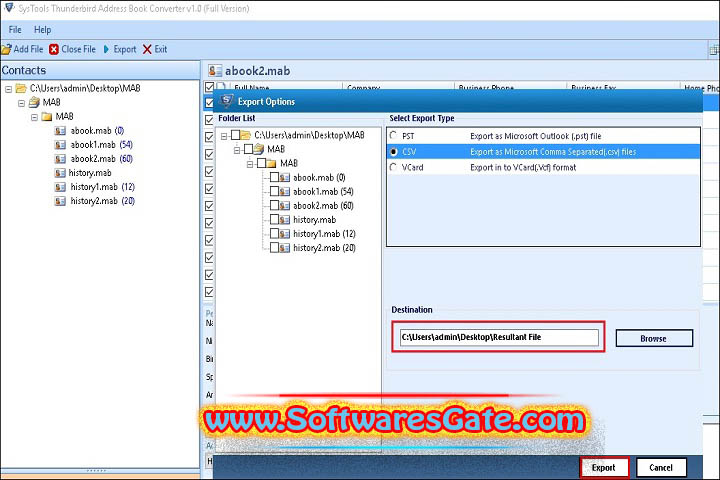Click the MAB yellow folder icon in Contacts
The height and width of the screenshot is (480, 720).
47,117
